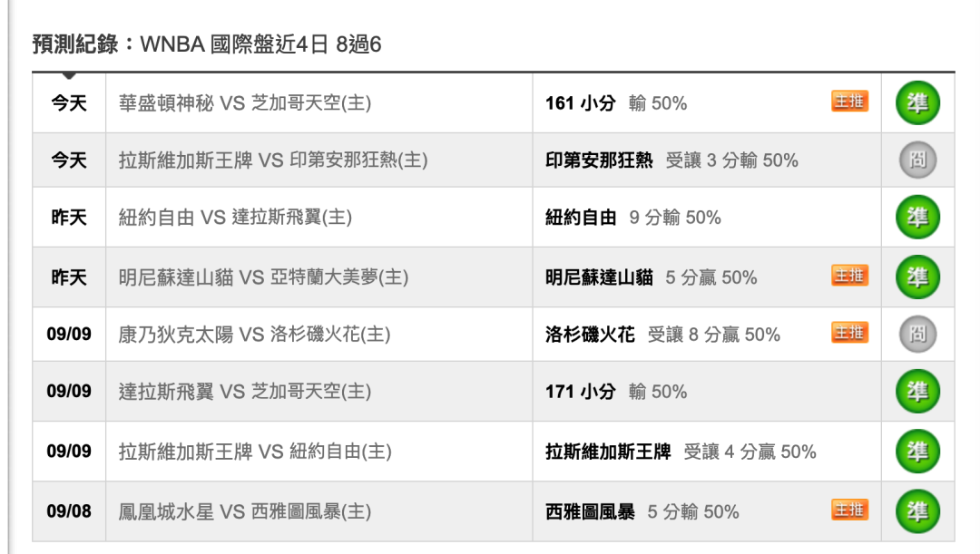Click green 準 icon for 171 小分 pick
980x554 pixels.
click(x=917, y=392)
